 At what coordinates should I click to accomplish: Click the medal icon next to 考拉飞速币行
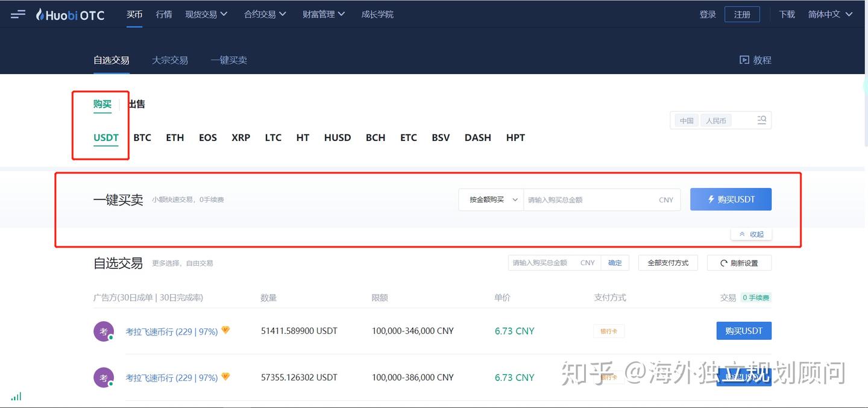[x=225, y=330]
